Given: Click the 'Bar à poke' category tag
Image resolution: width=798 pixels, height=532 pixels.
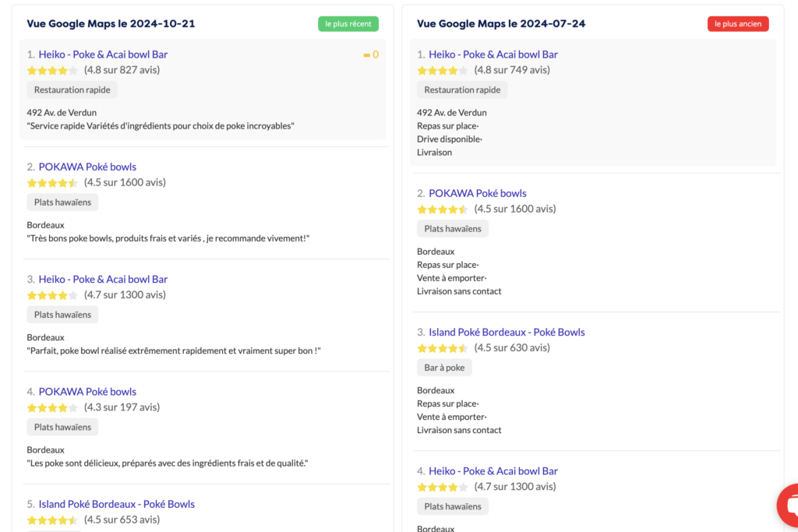Looking at the screenshot, I should [x=444, y=368].
